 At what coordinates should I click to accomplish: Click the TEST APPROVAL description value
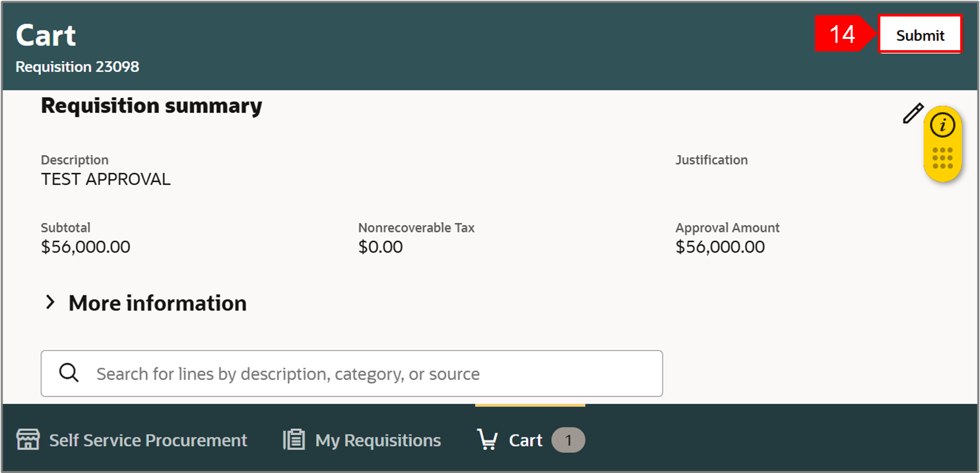pos(106,179)
